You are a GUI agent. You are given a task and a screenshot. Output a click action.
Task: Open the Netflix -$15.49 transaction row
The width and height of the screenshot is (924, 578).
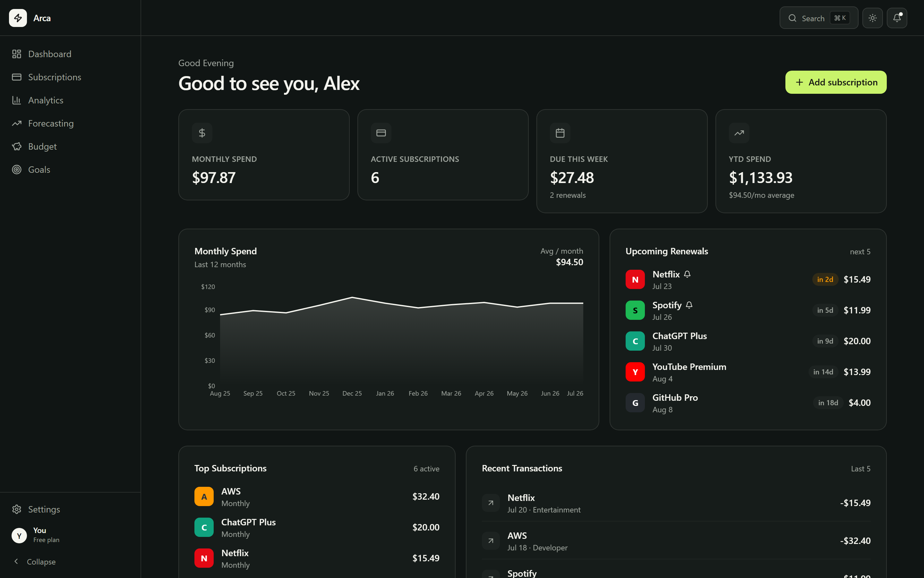[x=676, y=503]
